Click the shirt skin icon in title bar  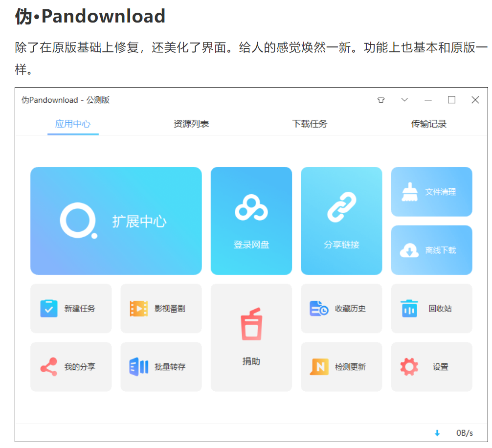[381, 100]
